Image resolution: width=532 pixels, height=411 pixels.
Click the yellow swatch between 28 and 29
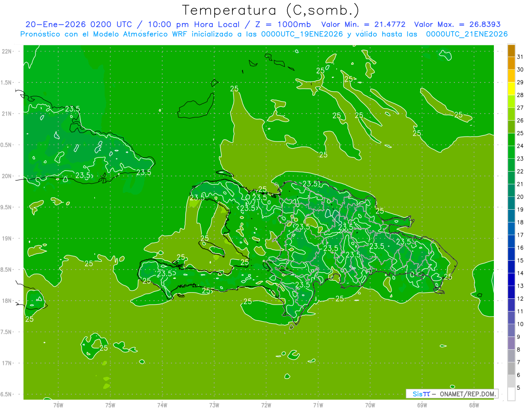point(511,89)
